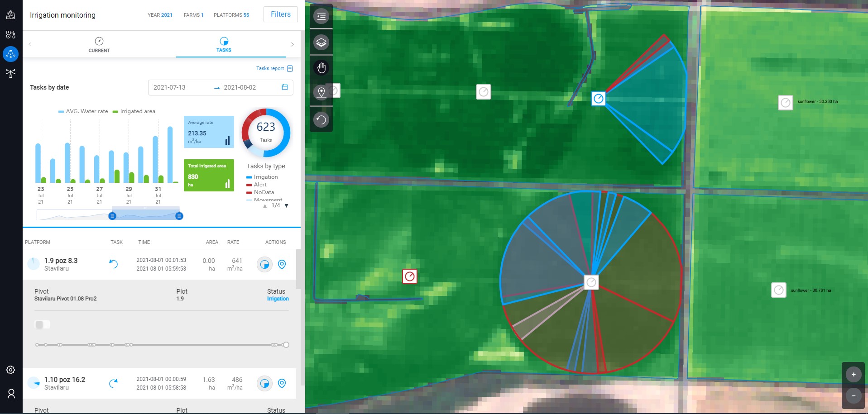Toggle AVG. Water rate legend series

(x=83, y=111)
